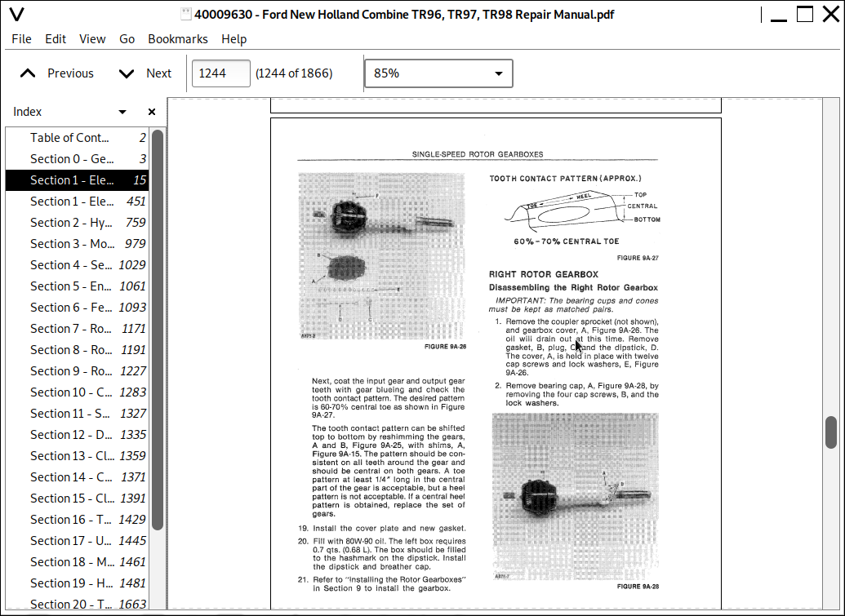Image resolution: width=845 pixels, height=616 pixels.
Task: Select Section 9 in the index
Action: [x=77, y=371]
